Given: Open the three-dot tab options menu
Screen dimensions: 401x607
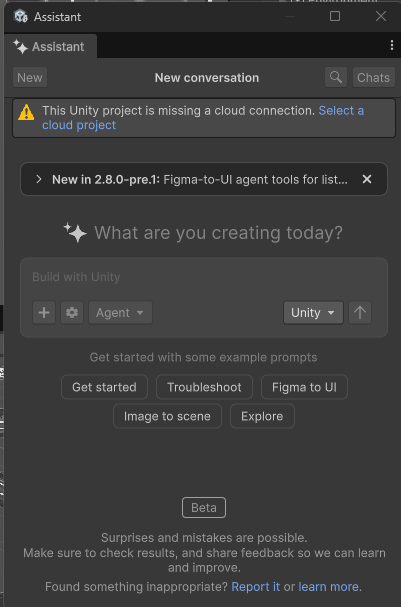Looking at the screenshot, I should coord(392,45).
